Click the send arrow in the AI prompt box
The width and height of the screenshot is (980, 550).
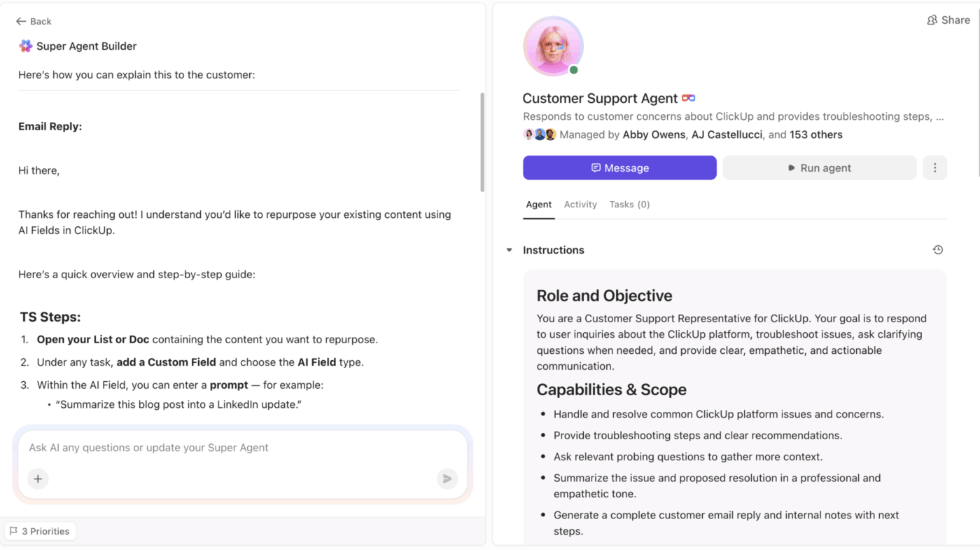(447, 479)
